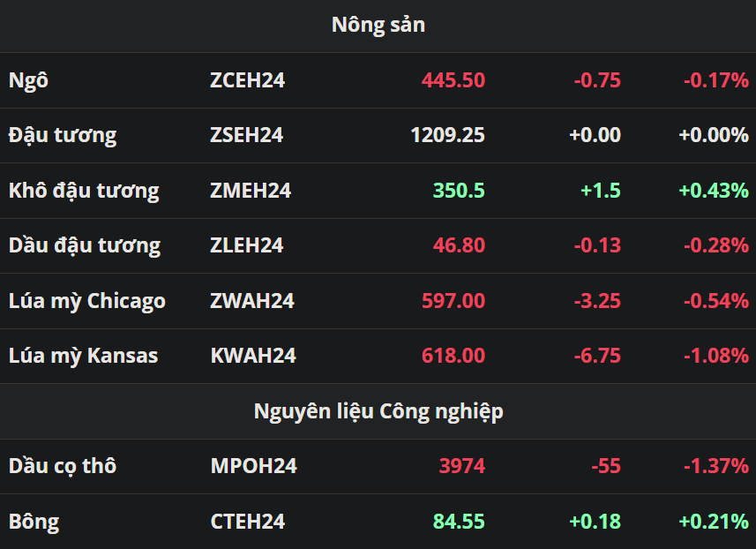756x549 pixels.
Task: Click the Nông sản section header
Action: click(378, 25)
